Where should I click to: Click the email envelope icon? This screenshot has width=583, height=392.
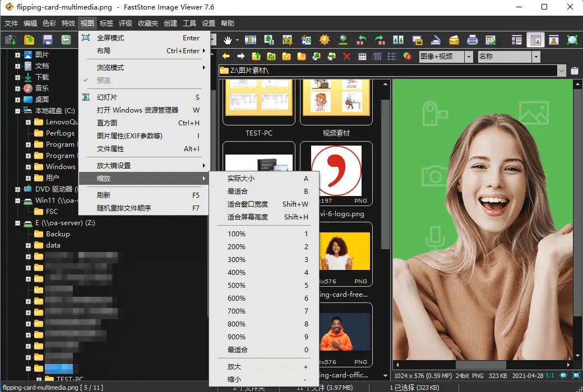454,40
